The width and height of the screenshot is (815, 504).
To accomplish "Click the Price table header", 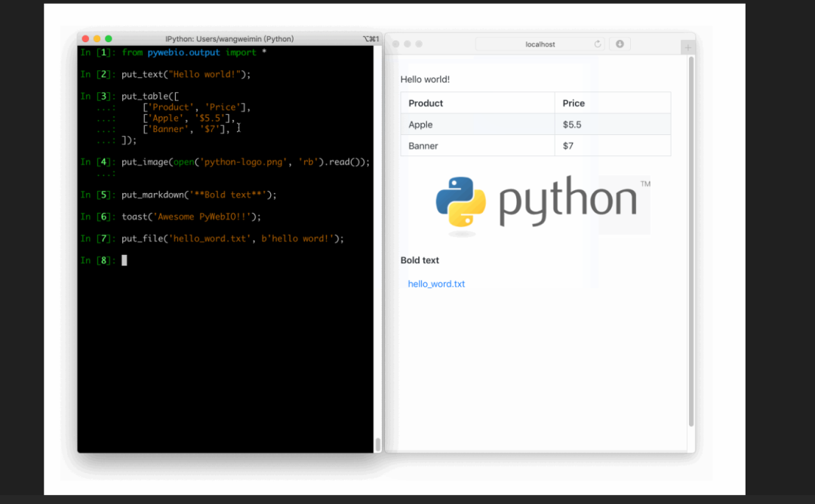I will [574, 103].
